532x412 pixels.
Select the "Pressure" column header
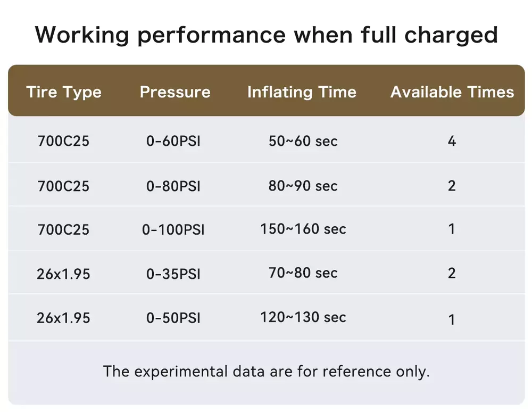(x=175, y=92)
